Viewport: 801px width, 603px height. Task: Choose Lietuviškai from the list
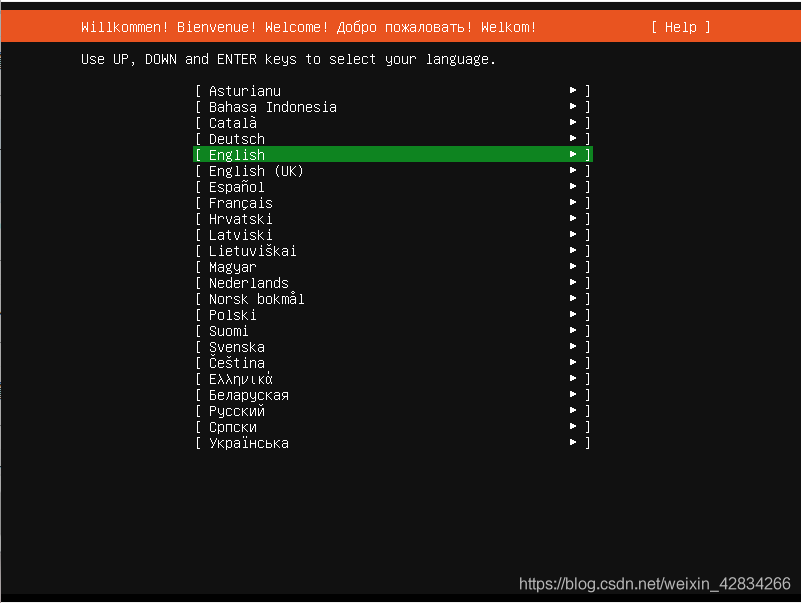coord(393,251)
